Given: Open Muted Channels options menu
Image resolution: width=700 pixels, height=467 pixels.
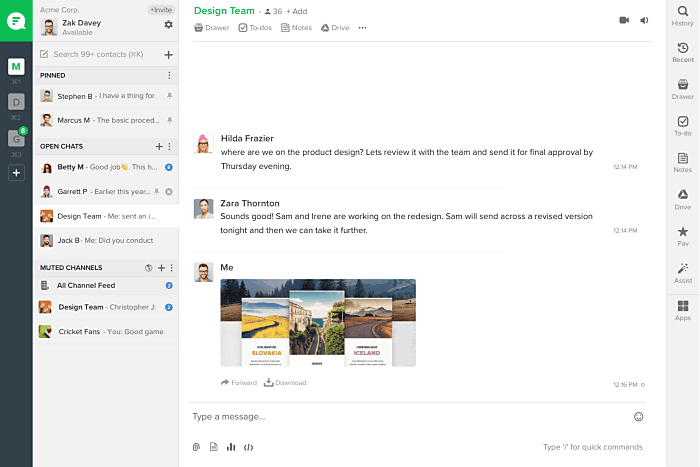Looking at the screenshot, I should coord(171,267).
